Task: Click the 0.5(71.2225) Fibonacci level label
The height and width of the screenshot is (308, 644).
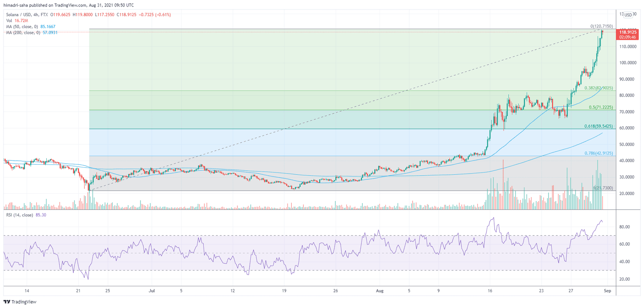Action: coord(601,107)
